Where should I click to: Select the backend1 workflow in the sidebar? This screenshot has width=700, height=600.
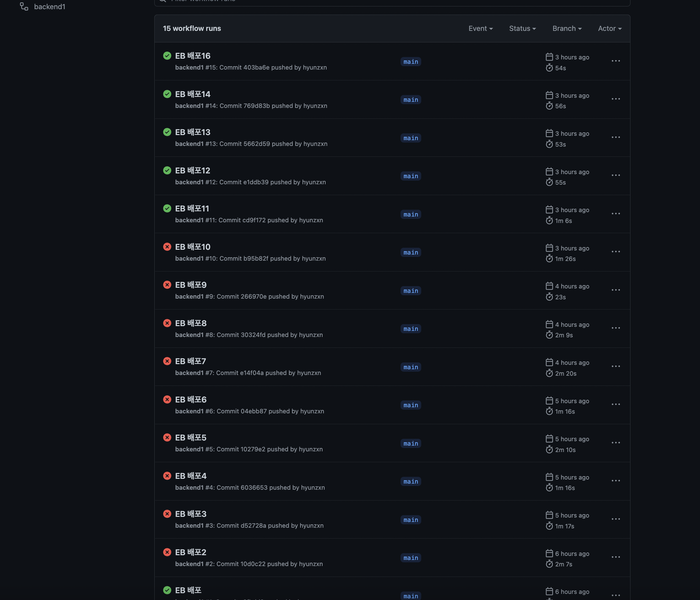pos(50,6)
